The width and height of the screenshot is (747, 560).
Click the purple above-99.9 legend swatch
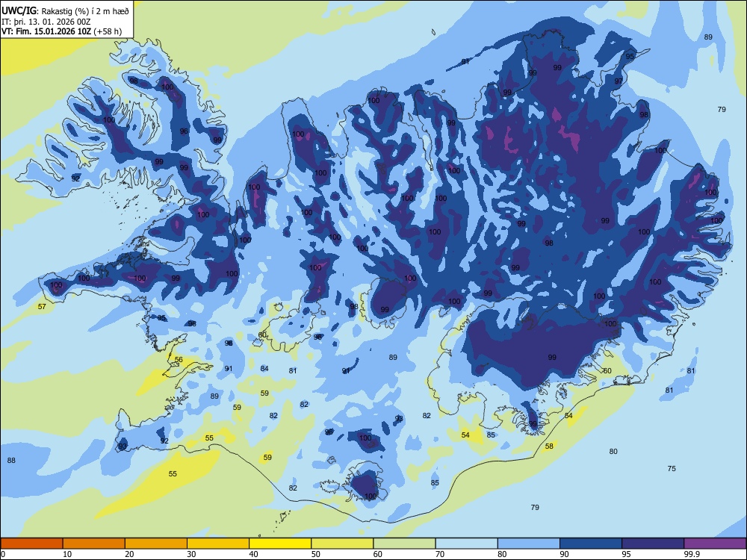(x=715, y=544)
